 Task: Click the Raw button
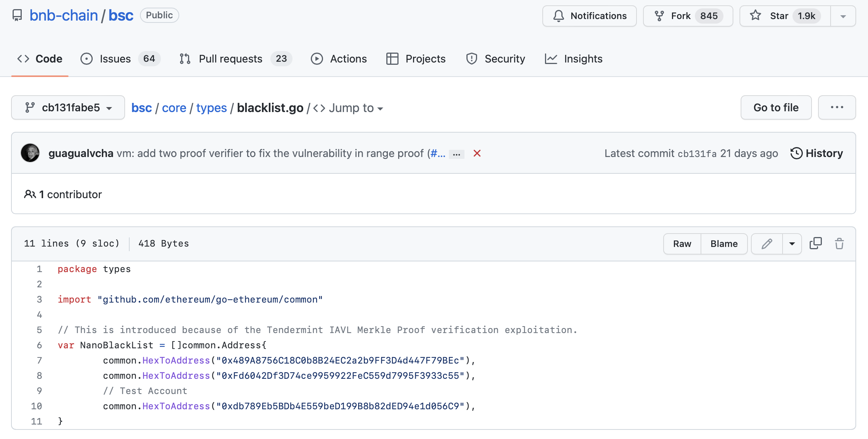click(682, 244)
